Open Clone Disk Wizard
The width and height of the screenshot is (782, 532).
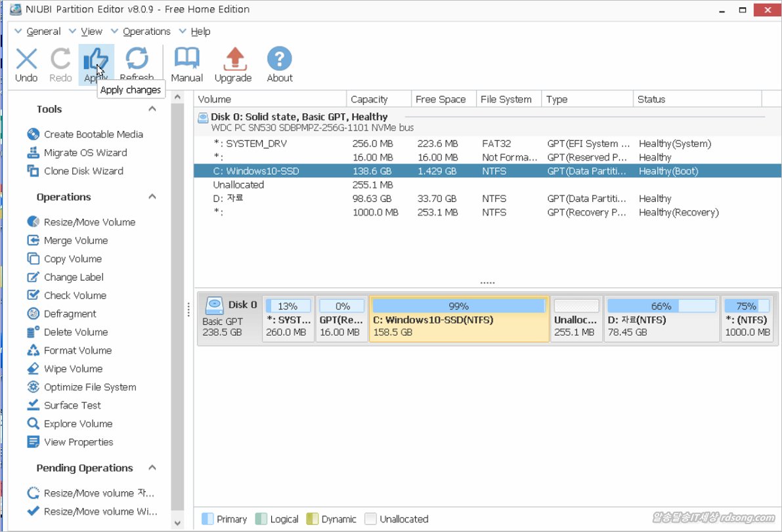83,171
